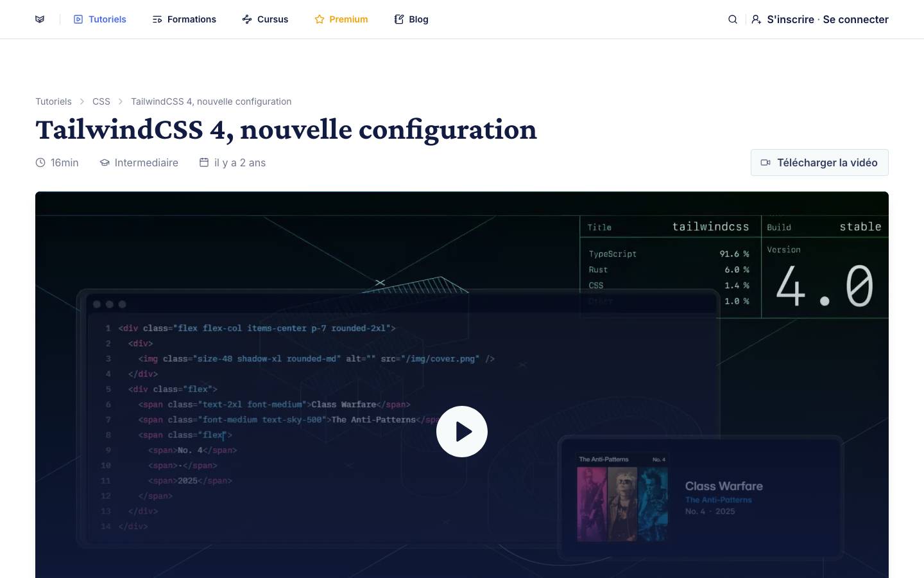Click the star icon next to Premium
924x578 pixels.
320,19
